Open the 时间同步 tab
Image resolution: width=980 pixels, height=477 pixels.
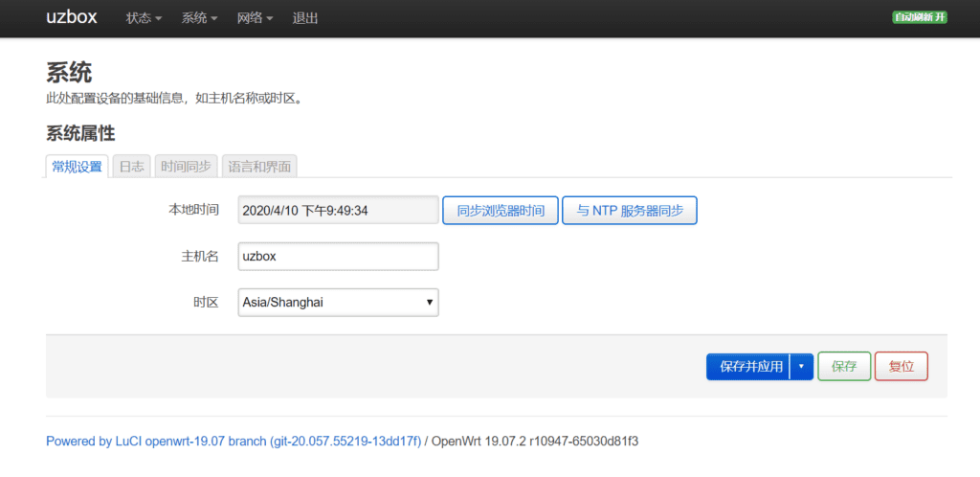pyautogui.click(x=186, y=167)
